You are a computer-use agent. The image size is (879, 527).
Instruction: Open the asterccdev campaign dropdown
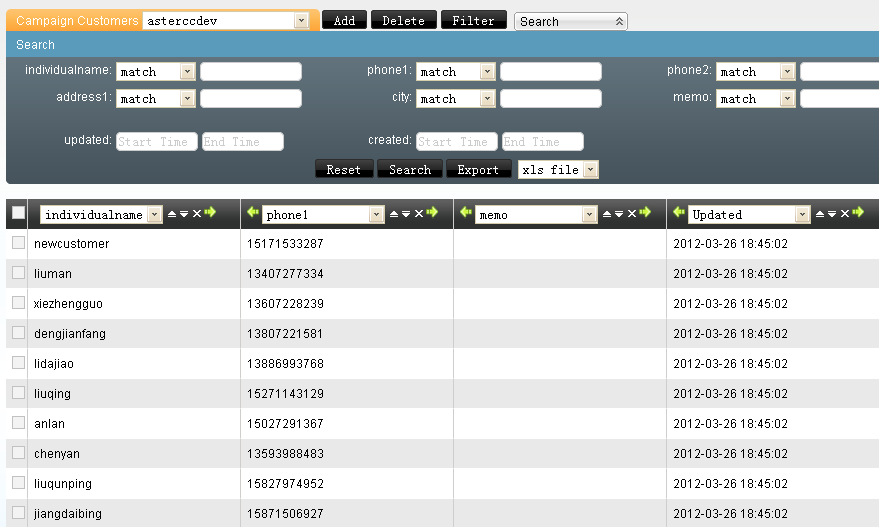coord(301,21)
